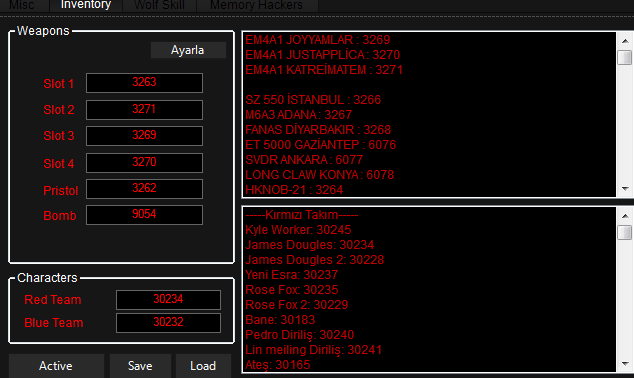Viewport: 634px width, 378px height.
Task: Click the James Dougles 2: 30228 line
Action: [x=315, y=260]
